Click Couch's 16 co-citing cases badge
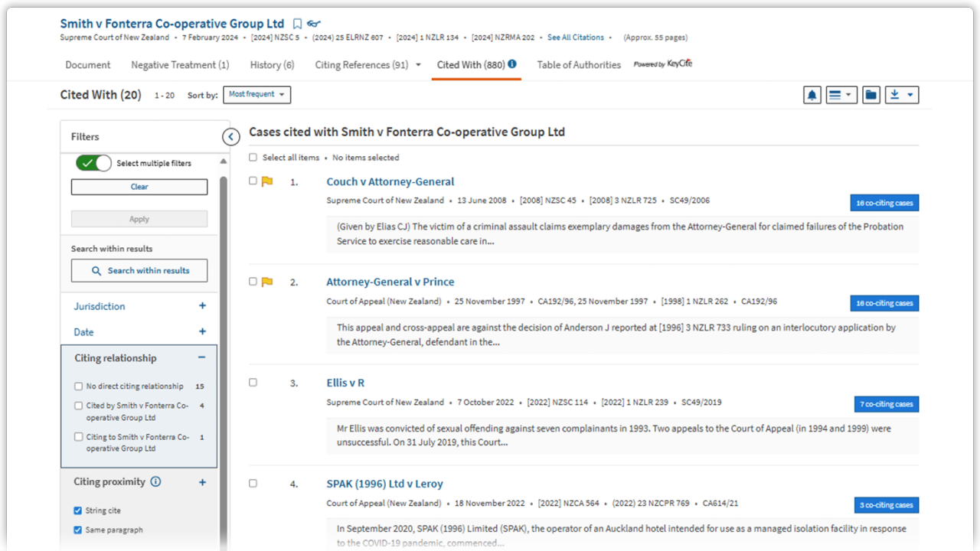 (884, 203)
